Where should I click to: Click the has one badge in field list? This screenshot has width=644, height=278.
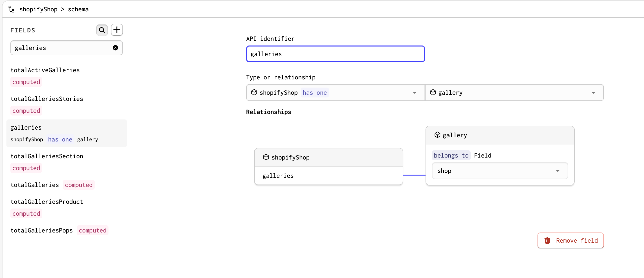[x=60, y=139]
